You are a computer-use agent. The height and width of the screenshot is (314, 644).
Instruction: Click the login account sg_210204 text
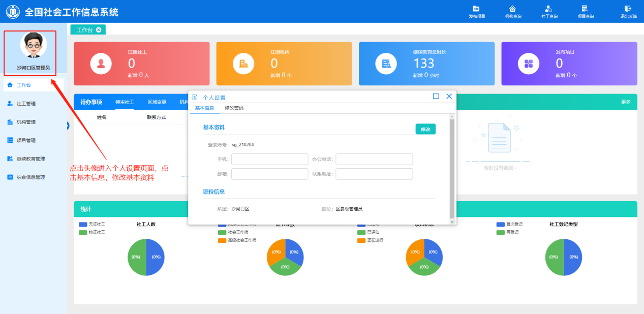(x=243, y=145)
